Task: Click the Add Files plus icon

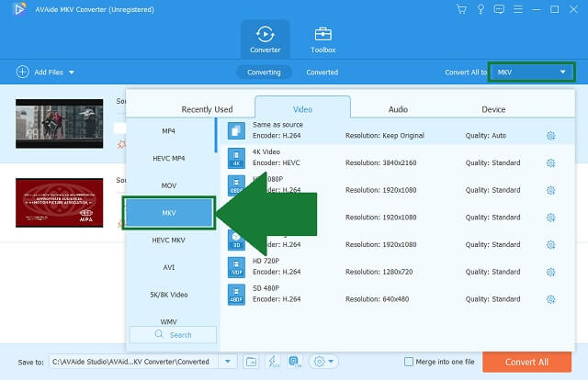Action: click(22, 72)
